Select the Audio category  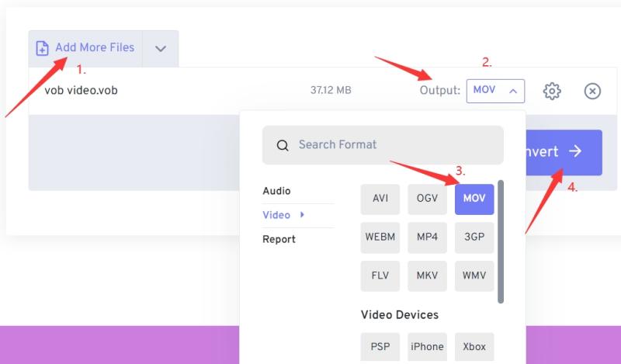click(x=276, y=191)
